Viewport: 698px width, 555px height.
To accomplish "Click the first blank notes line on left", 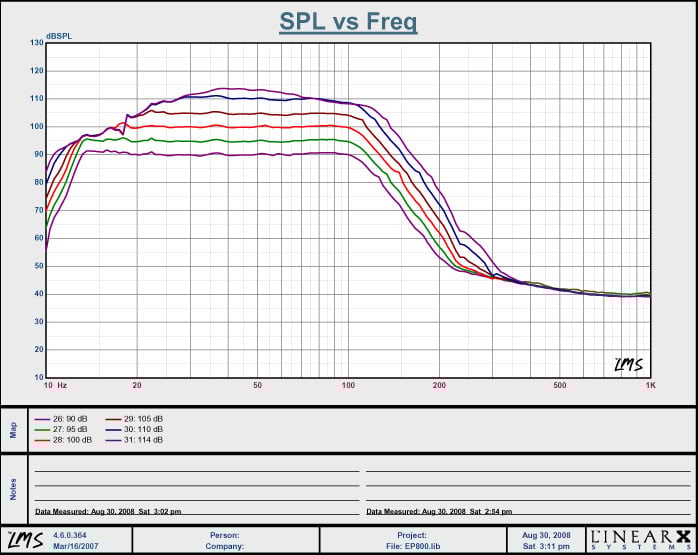I will pos(196,469).
